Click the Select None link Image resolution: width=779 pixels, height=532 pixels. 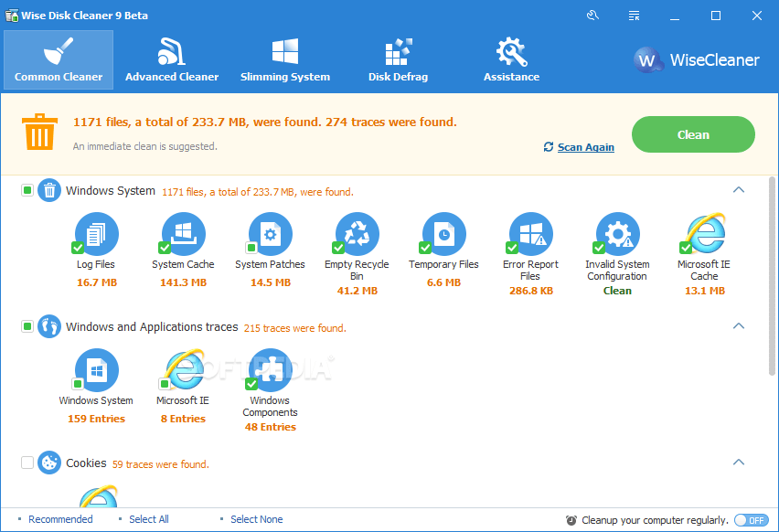click(256, 519)
